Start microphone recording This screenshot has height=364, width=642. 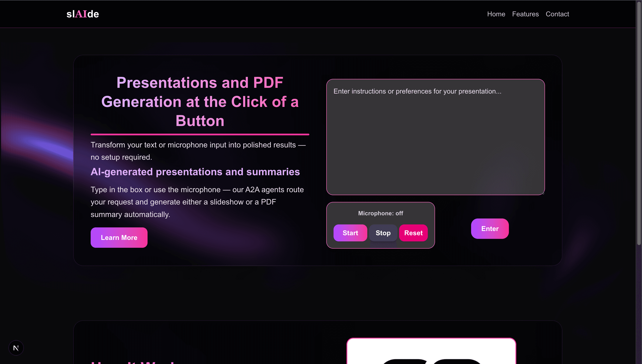pos(350,233)
